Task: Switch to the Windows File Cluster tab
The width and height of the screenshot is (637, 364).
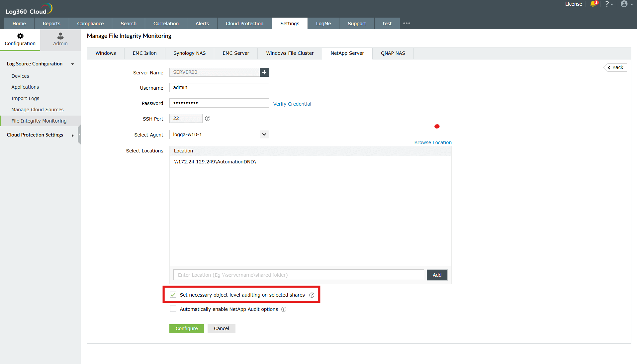Action: tap(290, 53)
